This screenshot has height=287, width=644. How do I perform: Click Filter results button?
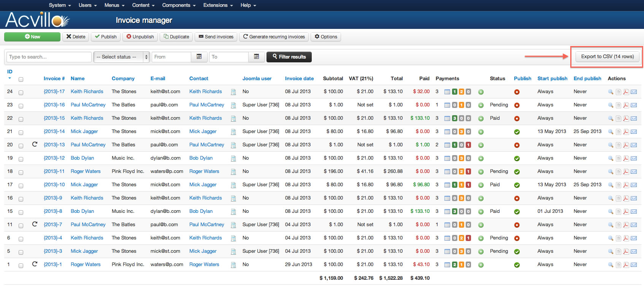(289, 57)
